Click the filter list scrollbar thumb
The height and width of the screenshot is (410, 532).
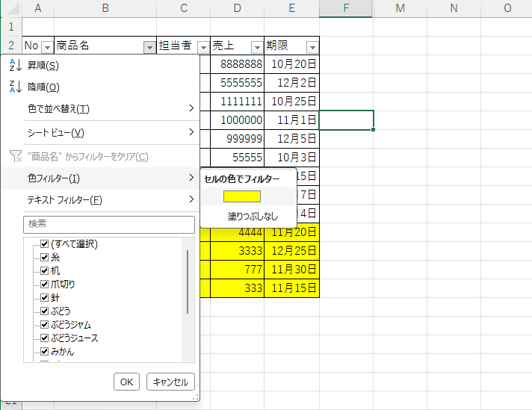pos(188,282)
